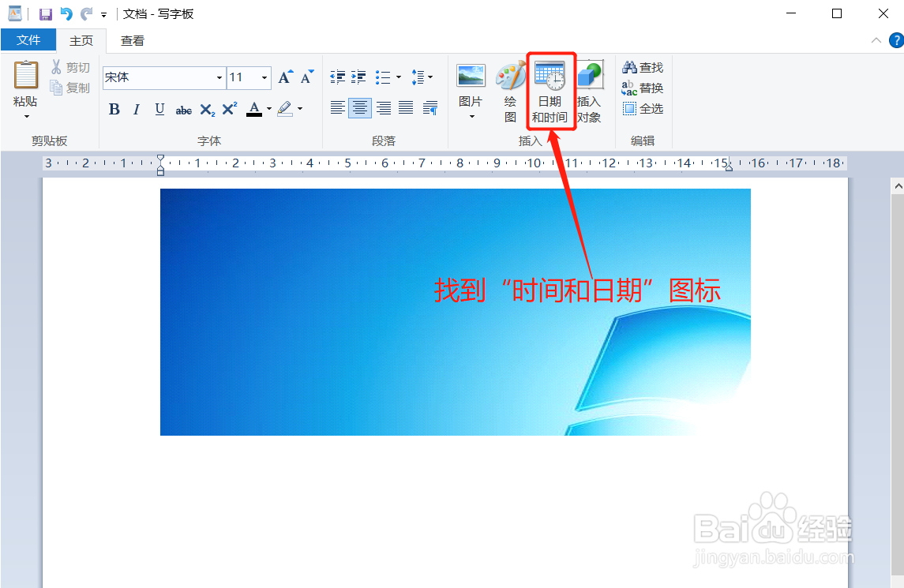Open the text color dropdown arrow
Screen dimensions: 904x588
pos(269,109)
